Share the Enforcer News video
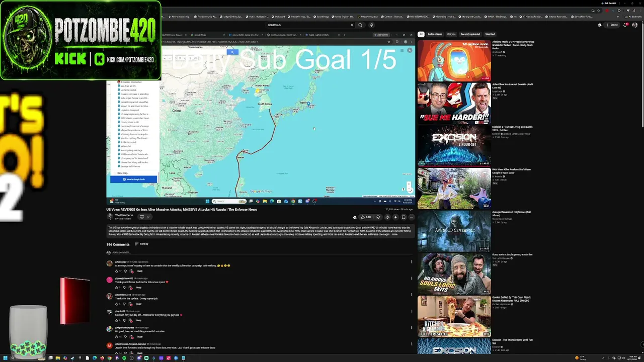The image size is (644, 362). tap(387, 217)
